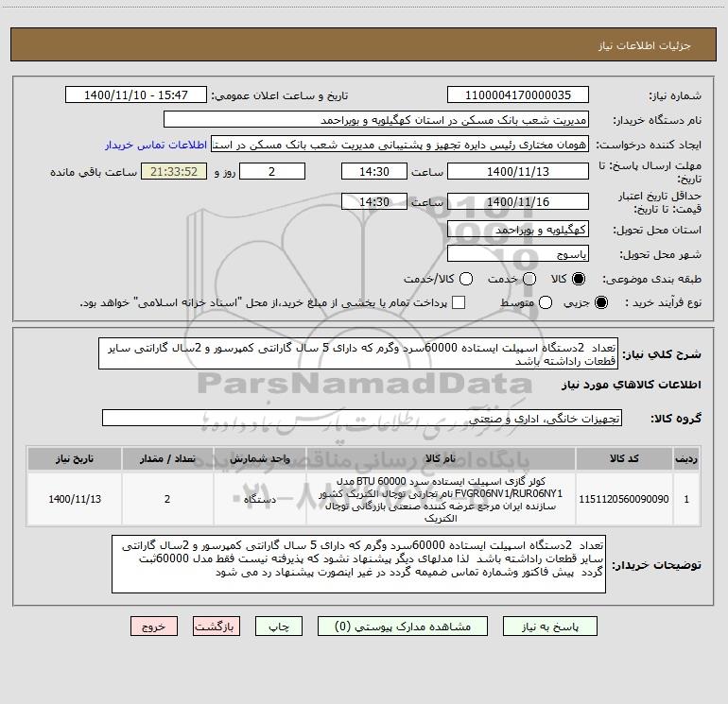Click the نام کالا column header
Viewport: 728px width, 704px height.
point(441,458)
